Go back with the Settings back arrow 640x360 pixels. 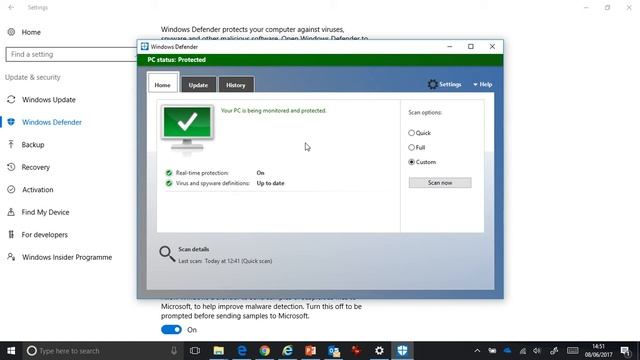(x=11, y=7)
